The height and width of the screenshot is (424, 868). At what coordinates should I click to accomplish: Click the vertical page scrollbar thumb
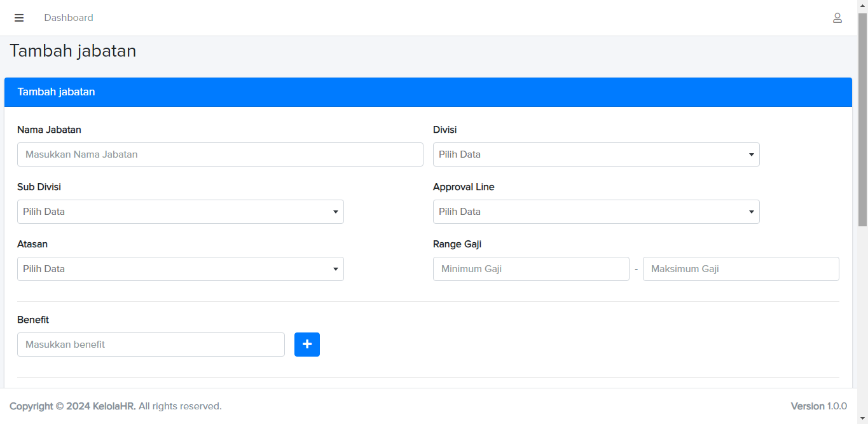pos(862,121)
